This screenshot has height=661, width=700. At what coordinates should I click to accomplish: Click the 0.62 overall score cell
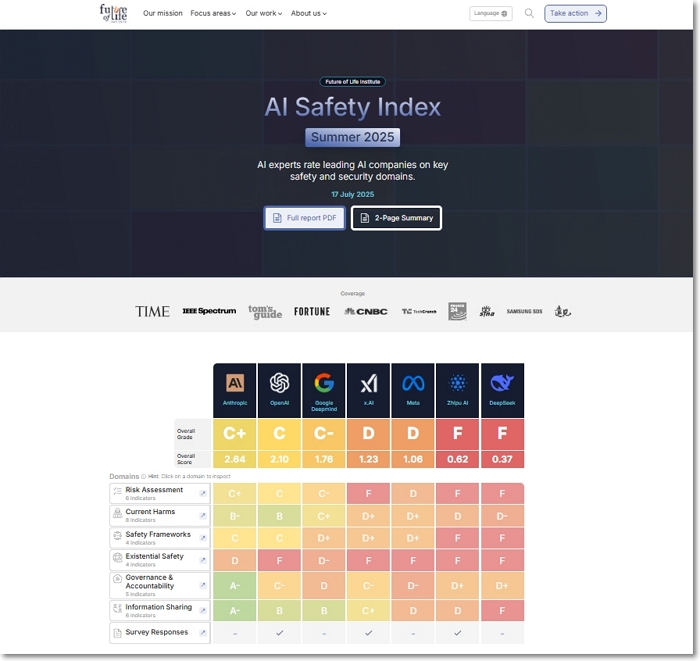tap(458, 459)
